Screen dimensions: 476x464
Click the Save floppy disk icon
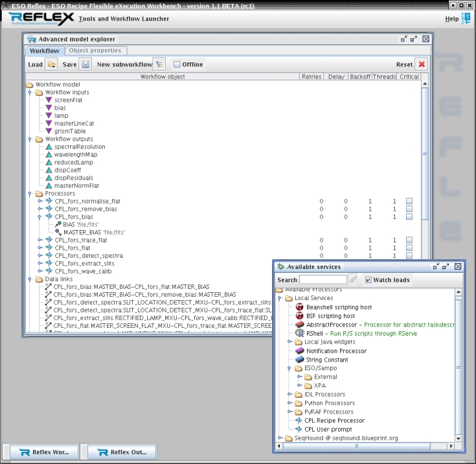click(x=85, y=64)
